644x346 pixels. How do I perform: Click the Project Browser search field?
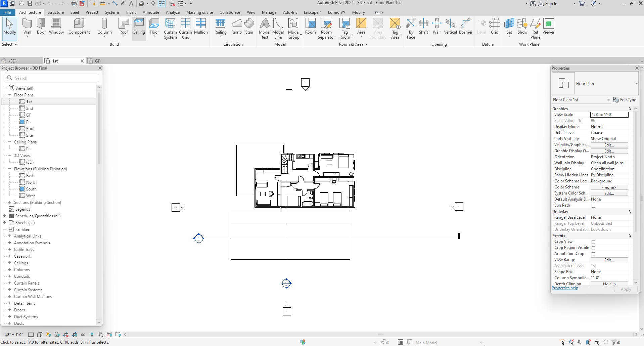coord(52,78)
